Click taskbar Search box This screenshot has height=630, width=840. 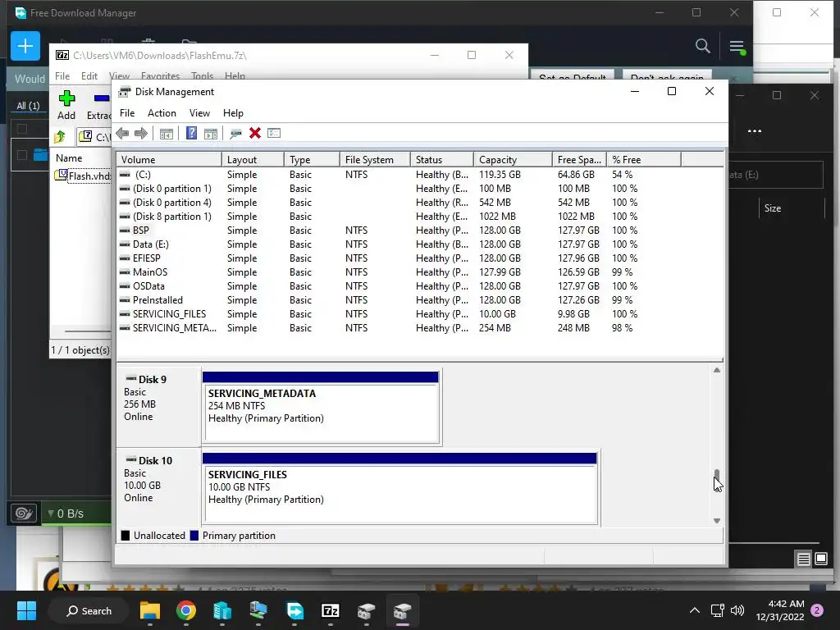[x=89, y=610]
